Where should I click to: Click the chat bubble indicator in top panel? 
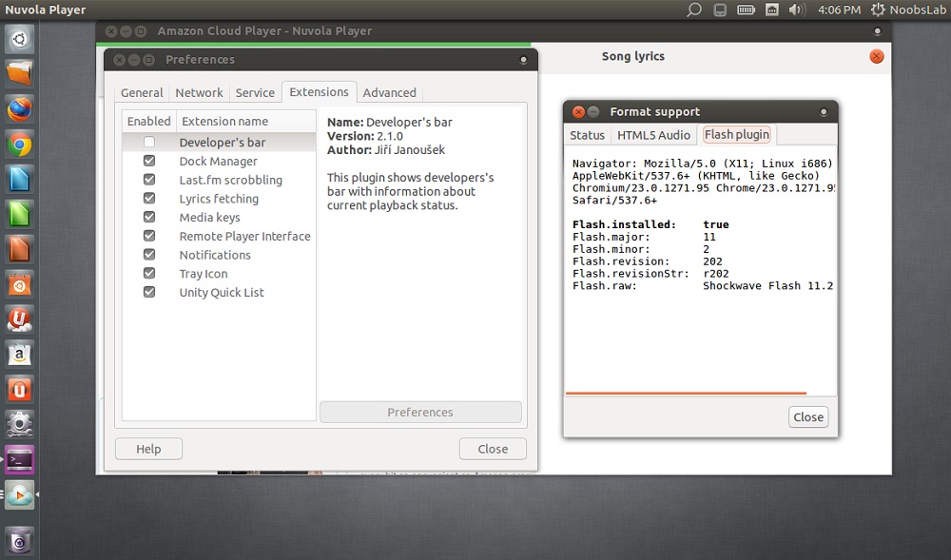coord(694,10)
